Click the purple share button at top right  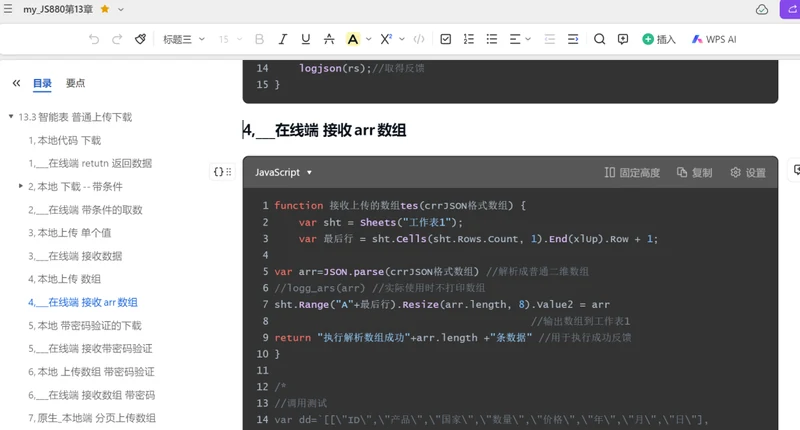tap(790, 9)
